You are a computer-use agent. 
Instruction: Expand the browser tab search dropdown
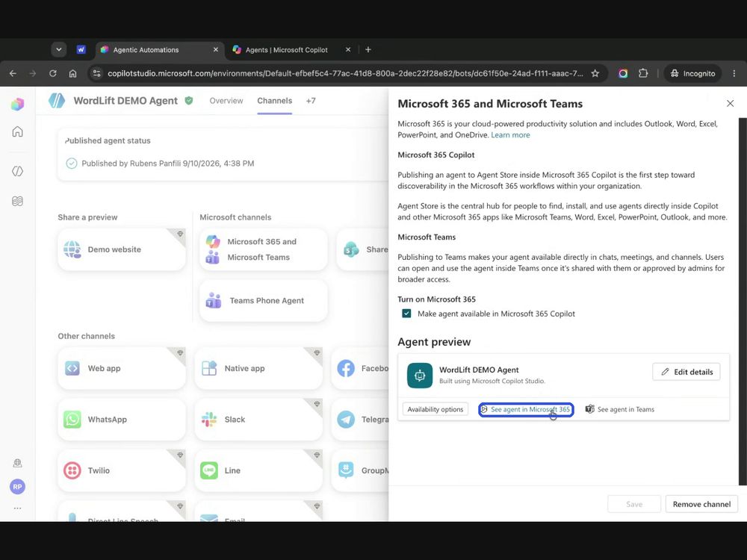[x=58, y=49]
